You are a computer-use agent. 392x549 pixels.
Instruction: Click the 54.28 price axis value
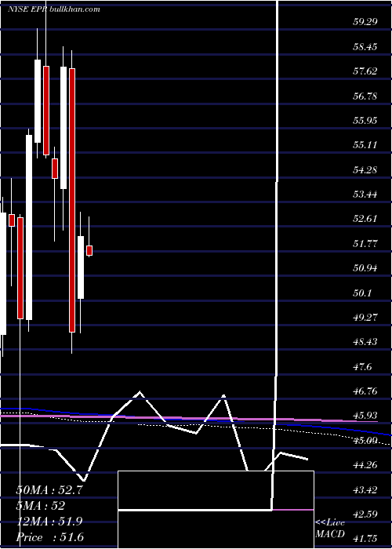coord(365,170)
